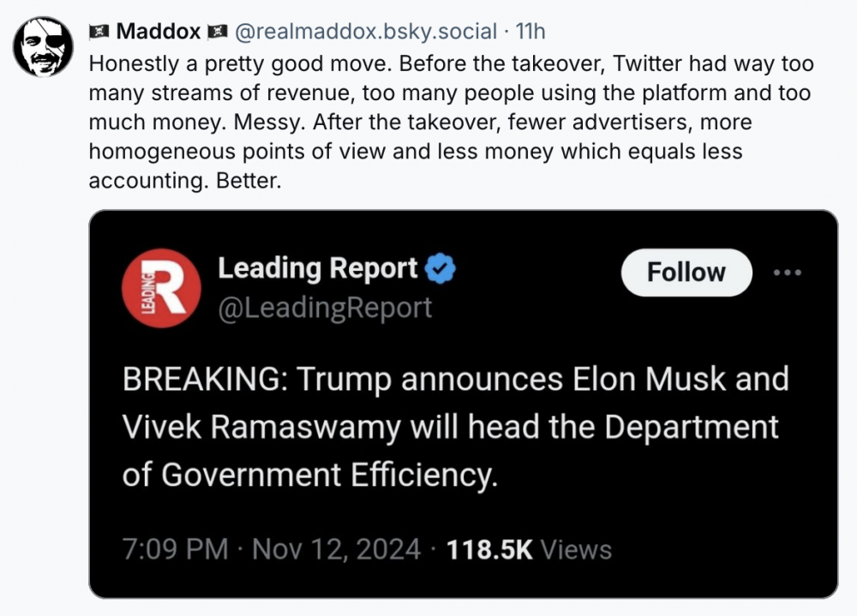857x616 pixels.
Task: Click the 118.5K view count number
Action: pos(488,549)
